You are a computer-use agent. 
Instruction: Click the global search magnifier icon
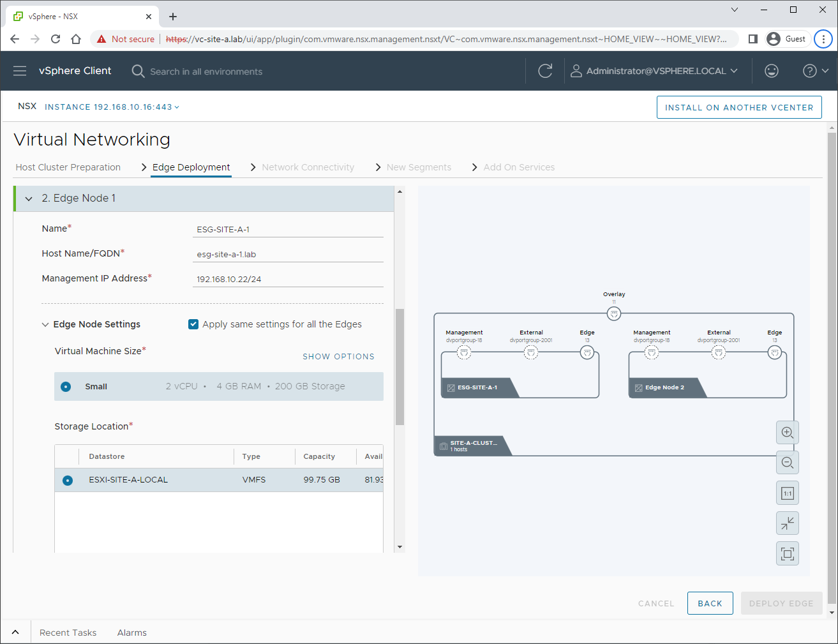tap(138, 71)
